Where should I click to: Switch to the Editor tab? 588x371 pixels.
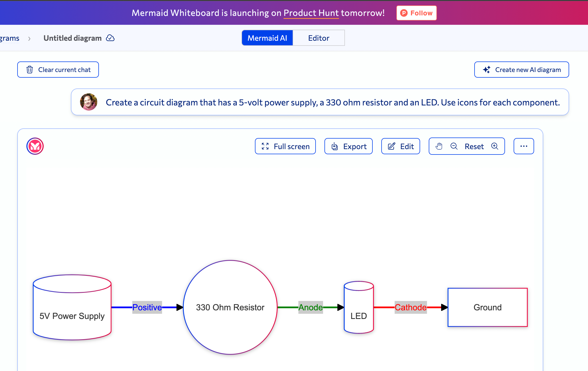point(319,38)
